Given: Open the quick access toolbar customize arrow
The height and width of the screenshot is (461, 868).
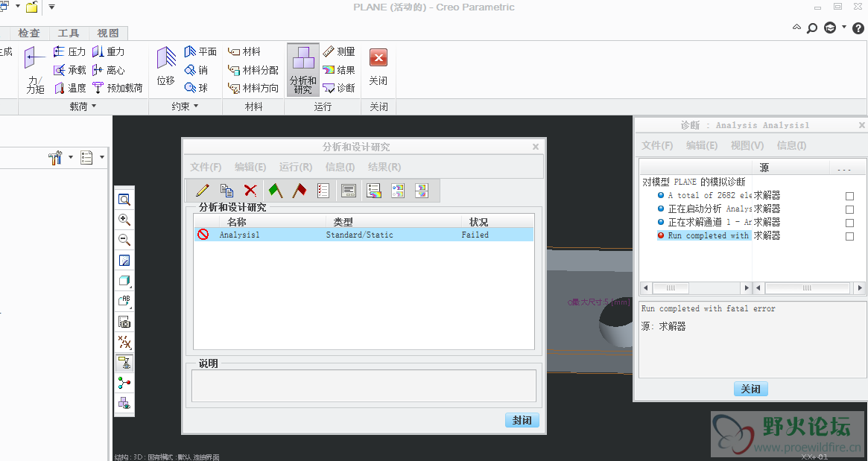Looking at the screenshot, I should (x=51, y=7).
